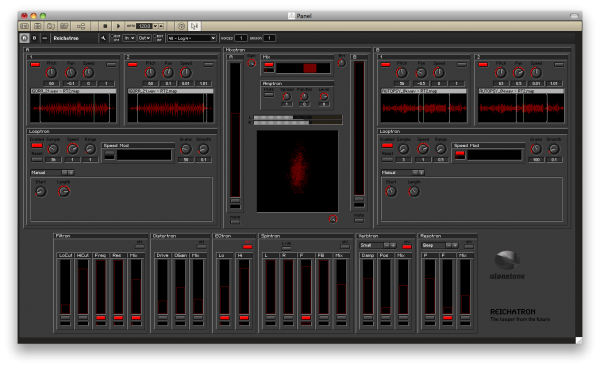Adjust the Sample knob in left Looptron
Screen dimensions: 600x368
tap(53, 149)
